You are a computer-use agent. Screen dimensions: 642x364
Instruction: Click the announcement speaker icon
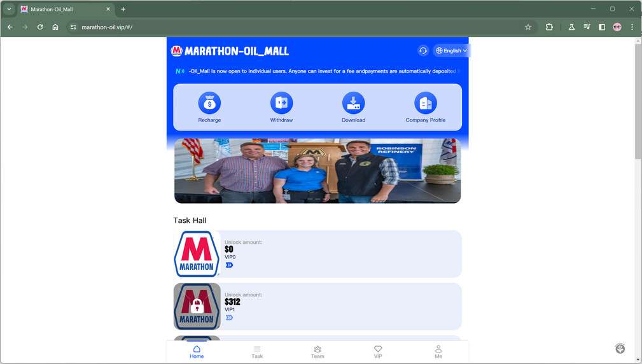(179, 71)
